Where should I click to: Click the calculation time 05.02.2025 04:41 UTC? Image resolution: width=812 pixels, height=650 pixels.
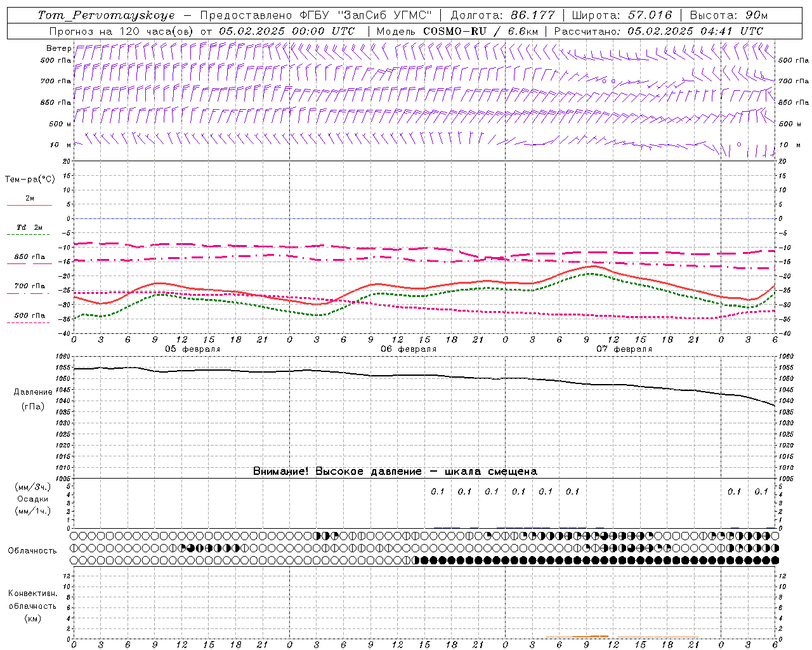point(695,31)
